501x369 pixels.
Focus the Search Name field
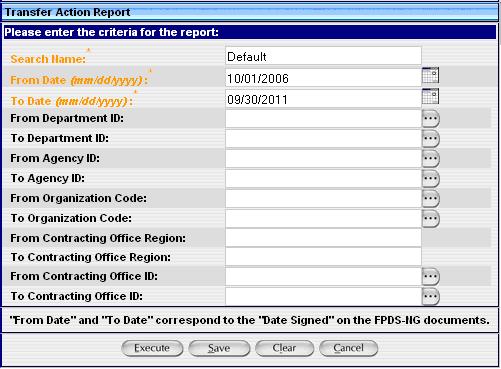323,56
